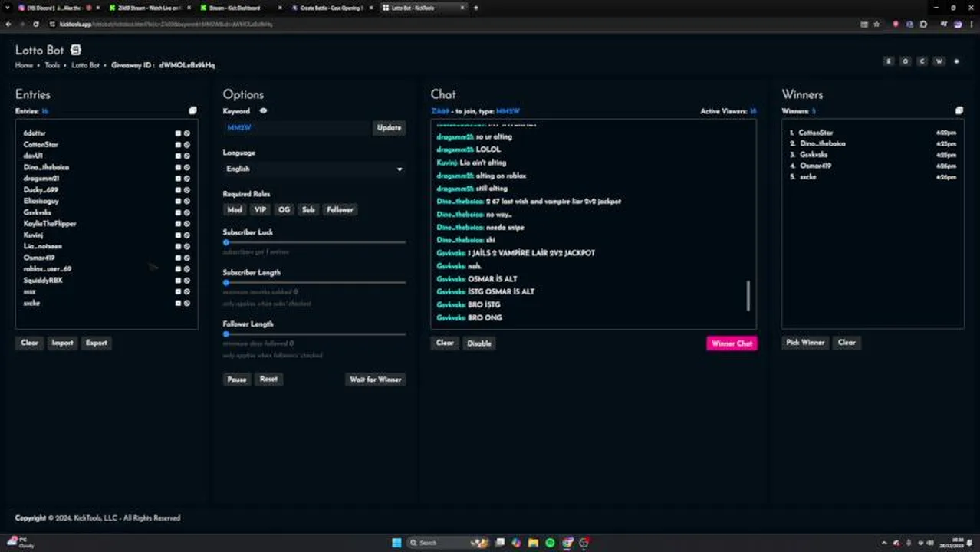Open the Language dropdown set to English
Viewport: 980px width, 552px height.
point(314,169)
